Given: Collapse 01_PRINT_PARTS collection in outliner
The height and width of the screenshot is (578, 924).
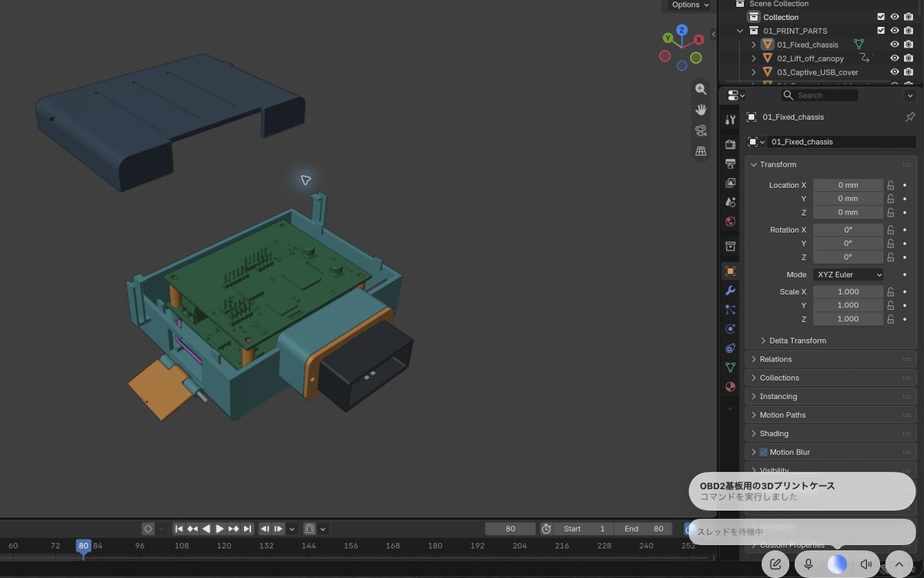Looking at the screenshot, I should point(740,31).
